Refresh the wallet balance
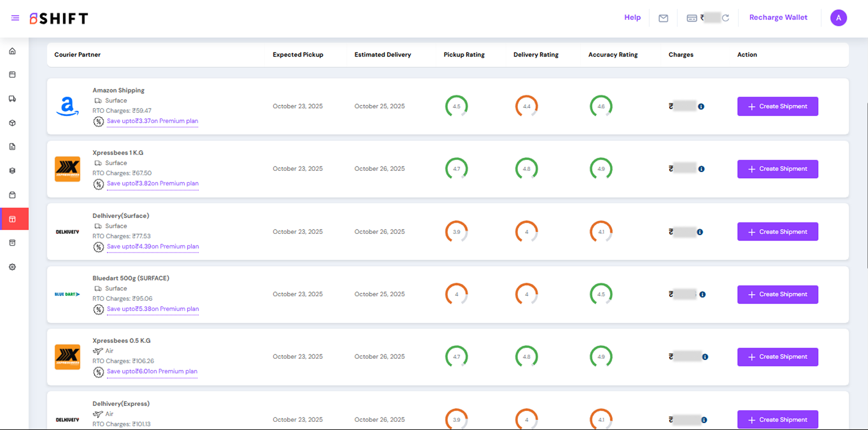This screenshot has width=868, height=430. pyautogui.click(x=726, y=18)
